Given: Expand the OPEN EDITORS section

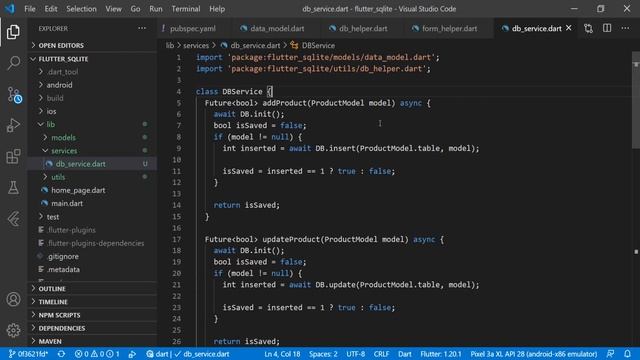Looking at the screenshot, I should coord(61,45).
